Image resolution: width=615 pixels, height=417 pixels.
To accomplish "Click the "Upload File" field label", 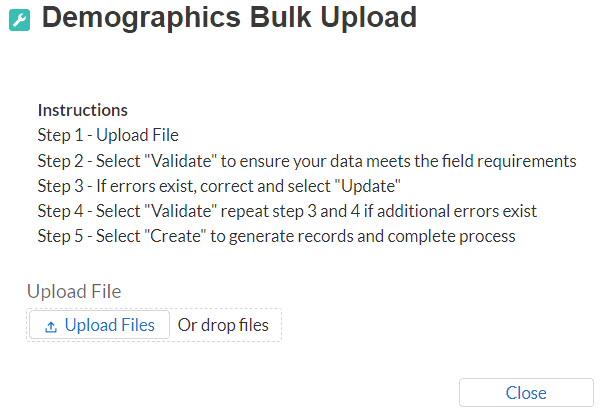I will click(x=74, y=292).
